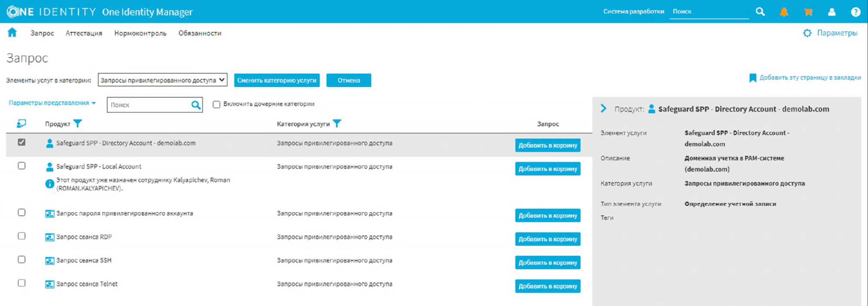Check Запрос сеанса RDP checkbox
868x306 pixels.
coord(21,236)
